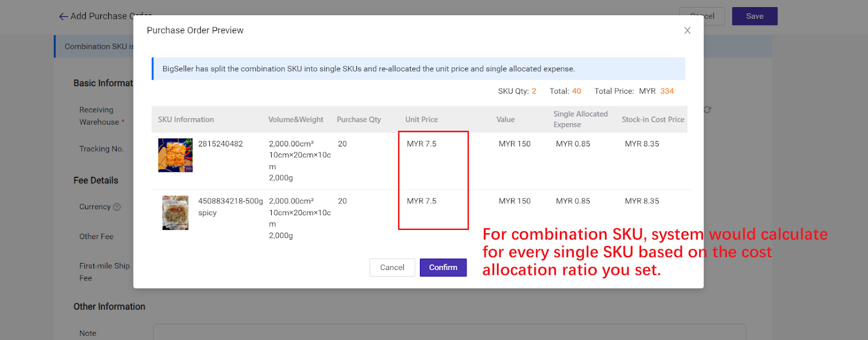Image resolution: width=868 pixels, height=340 pixels.
Task: Click the Single Allocated Expense column header
Action: pos(580,119)
